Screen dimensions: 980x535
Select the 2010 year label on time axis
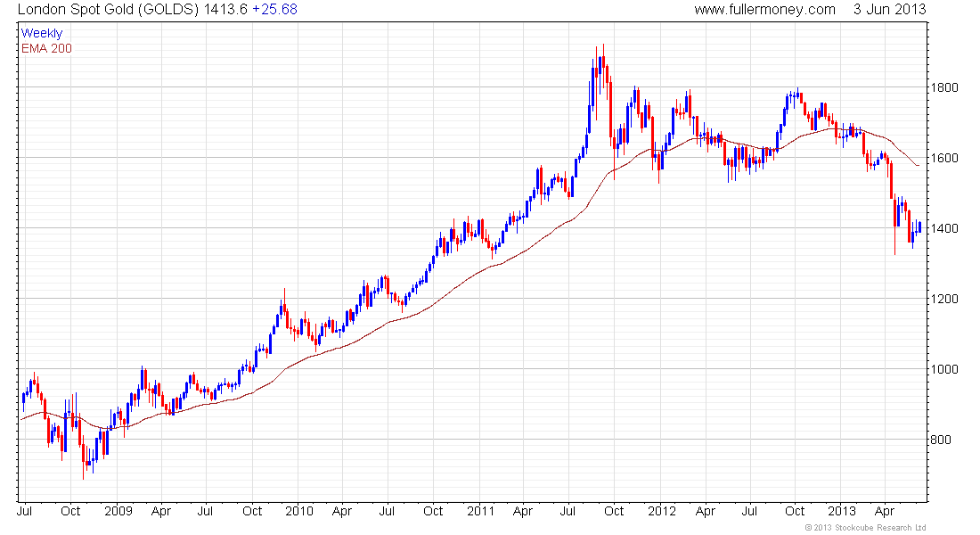pyautogui.click(x=298, y=511)
